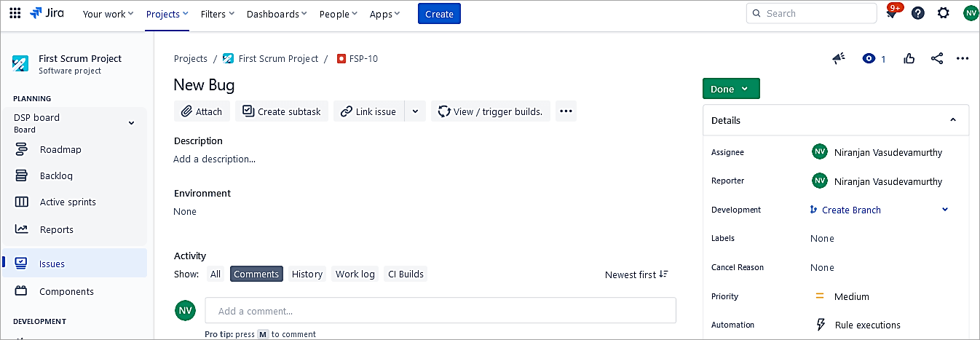The width and height of the screenshot is (980, 340).
Task: Open the more actions ellipsis at top right
Action: pyautogui.click(x=963, y=59)
